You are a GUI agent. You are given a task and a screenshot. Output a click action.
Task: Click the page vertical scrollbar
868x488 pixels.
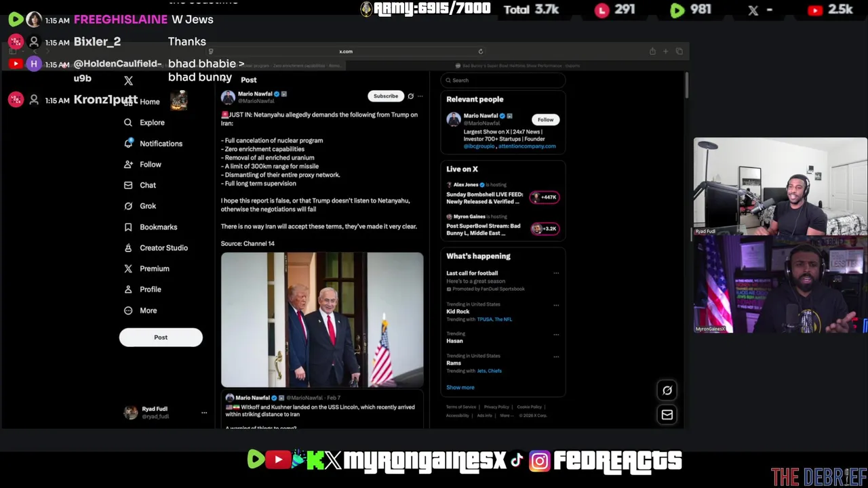pyautogui.click(x=686, y=85)
